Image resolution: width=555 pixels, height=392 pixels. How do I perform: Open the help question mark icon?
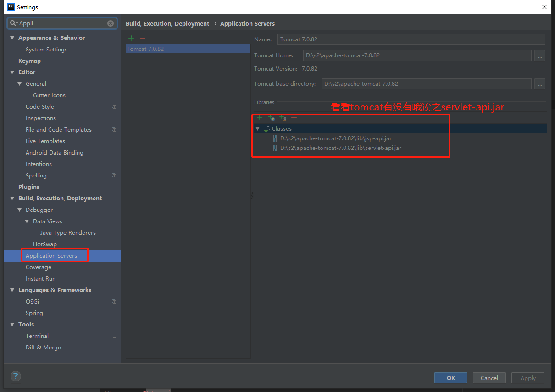point(16,376)
